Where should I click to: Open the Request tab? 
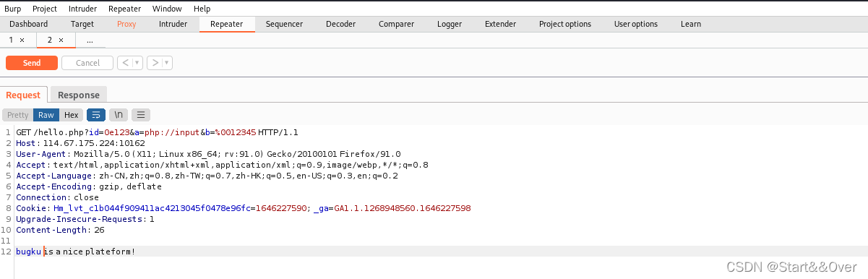point(23,95)
